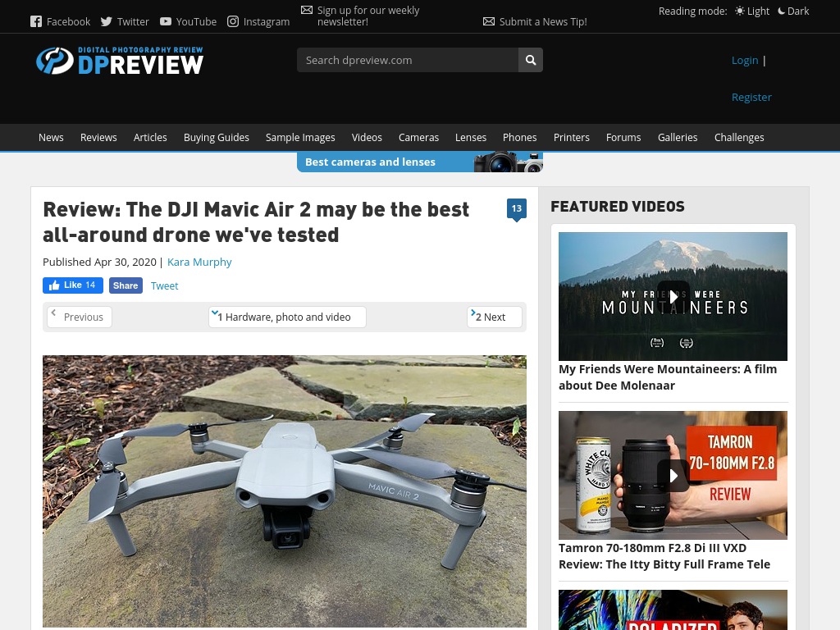Click the search magnifier button

[531, 60]
